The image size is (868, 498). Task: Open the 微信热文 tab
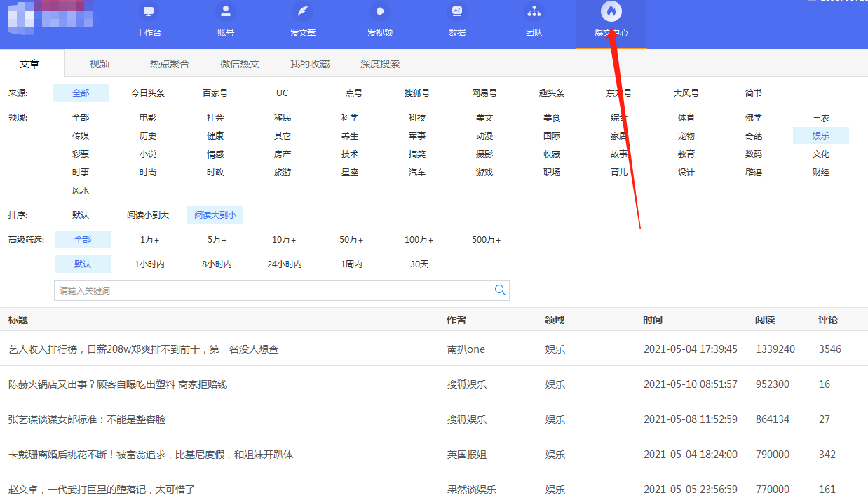pos(240,64)
